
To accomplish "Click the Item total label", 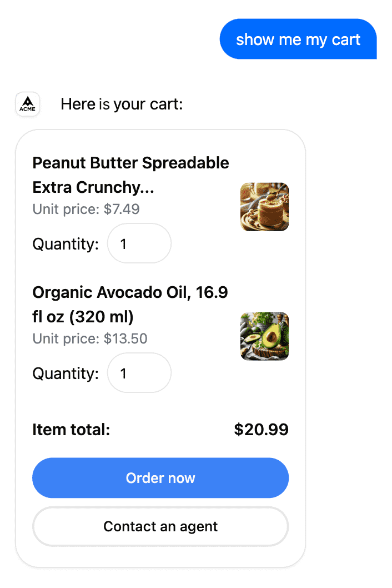I will tap(71, 430).
